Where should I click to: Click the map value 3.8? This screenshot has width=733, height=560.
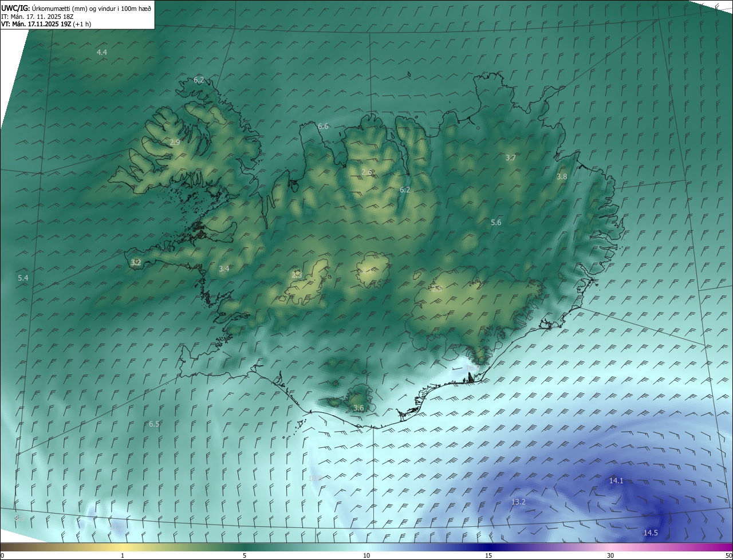click(x=562, y=176)
